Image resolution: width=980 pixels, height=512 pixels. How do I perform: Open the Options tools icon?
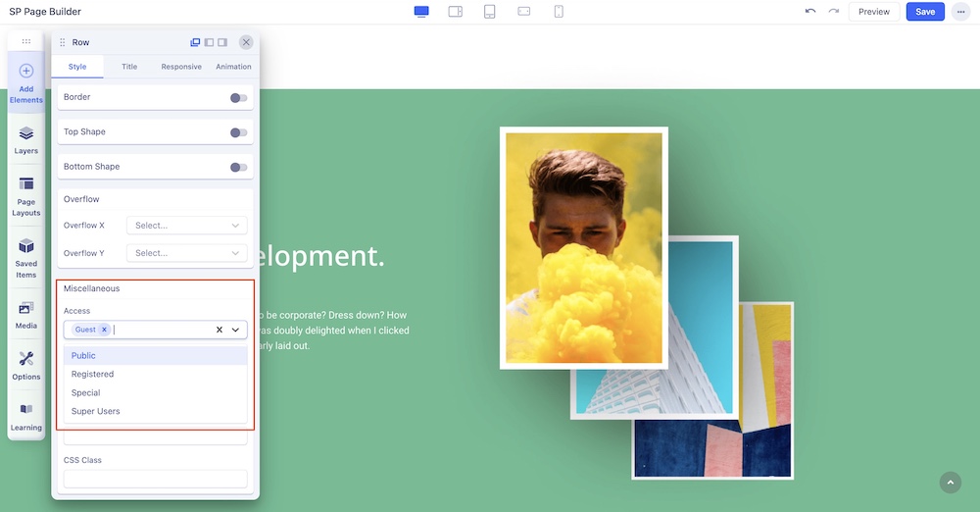[x=26, y=365]
